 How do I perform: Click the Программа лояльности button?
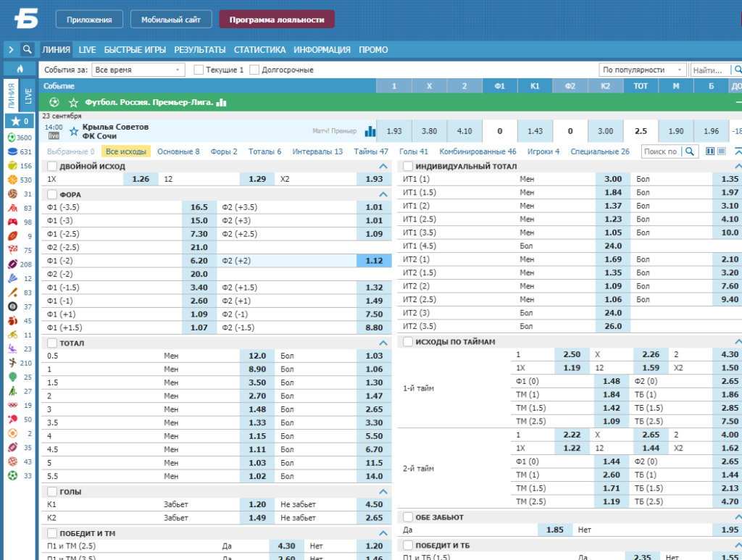pyautogui.click(x=277, y=20)
